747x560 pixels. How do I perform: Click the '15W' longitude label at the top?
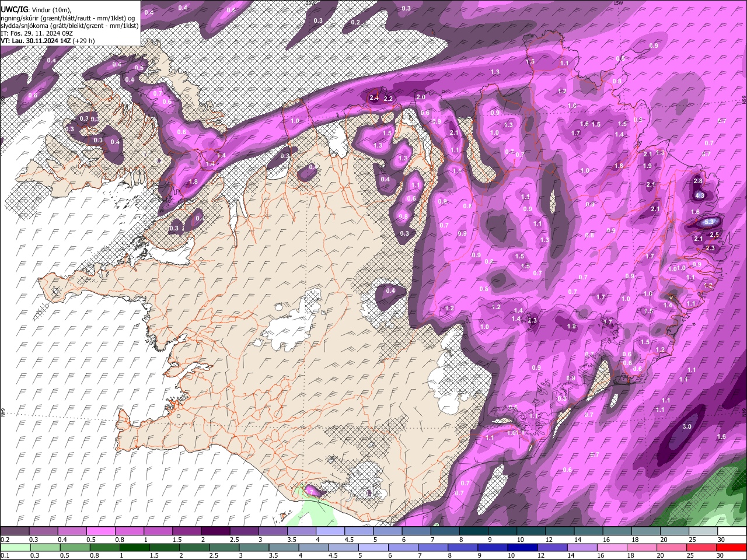[x=619, y=3]
